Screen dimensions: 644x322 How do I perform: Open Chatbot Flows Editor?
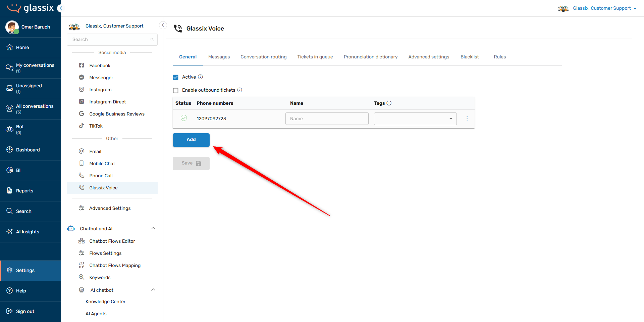112,241
